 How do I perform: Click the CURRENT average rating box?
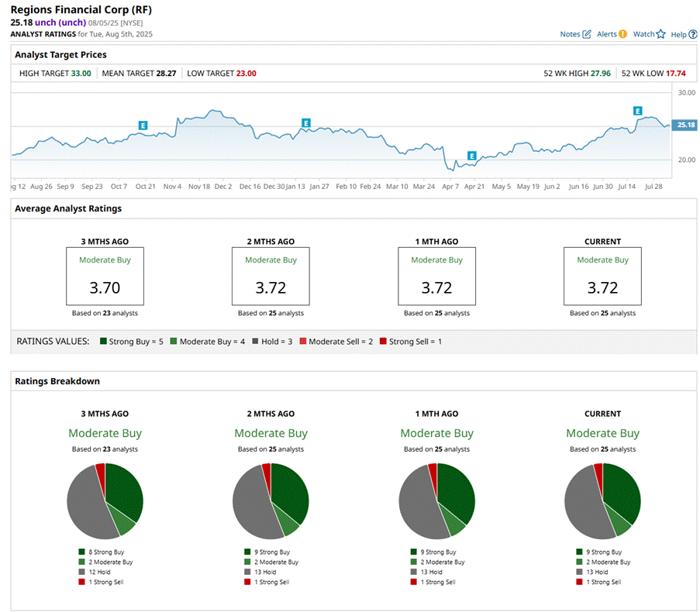602,276
